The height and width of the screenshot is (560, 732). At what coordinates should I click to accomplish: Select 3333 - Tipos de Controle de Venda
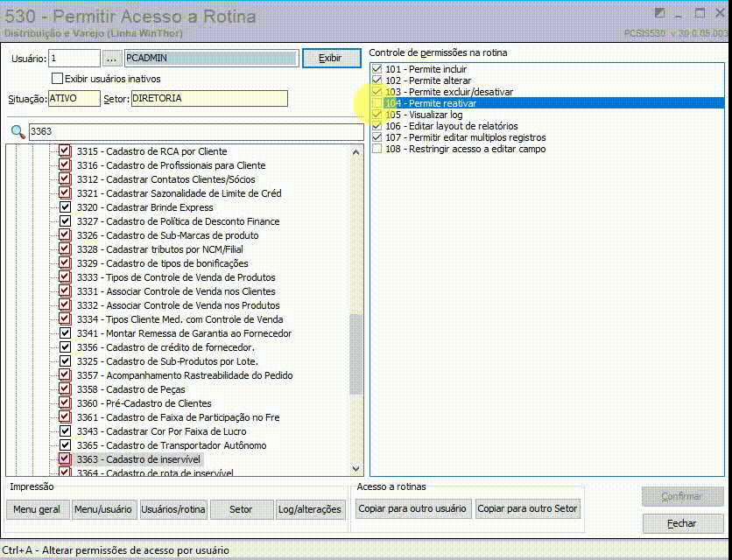pos(176,277)
